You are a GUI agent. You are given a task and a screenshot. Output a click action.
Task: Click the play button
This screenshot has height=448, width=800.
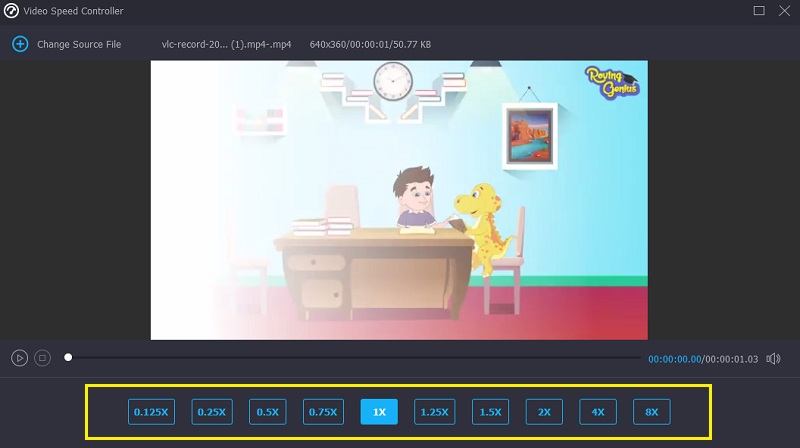(x=19, y=357)
